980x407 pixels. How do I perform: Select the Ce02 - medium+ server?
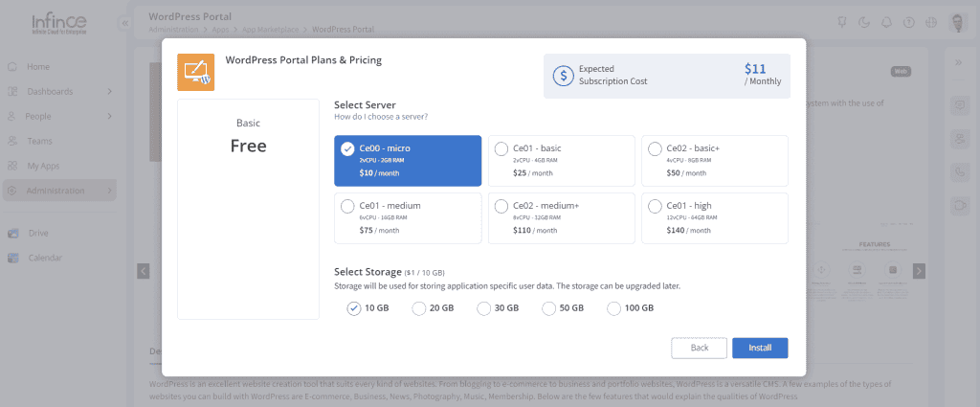click(561, 217)
